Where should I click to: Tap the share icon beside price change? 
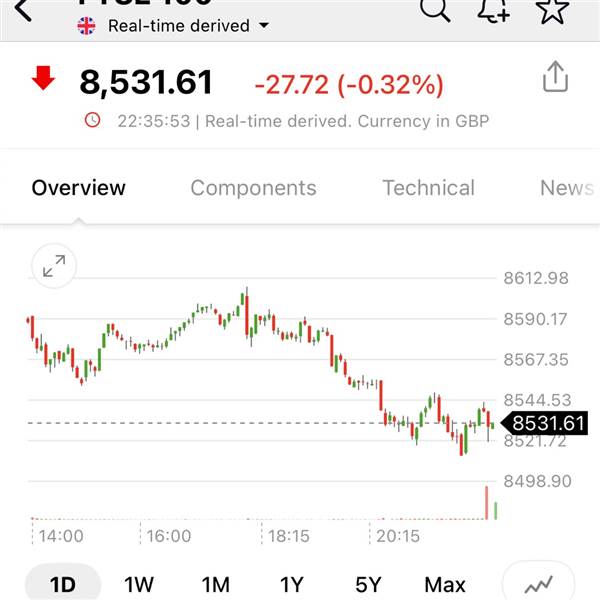point(555,77)
